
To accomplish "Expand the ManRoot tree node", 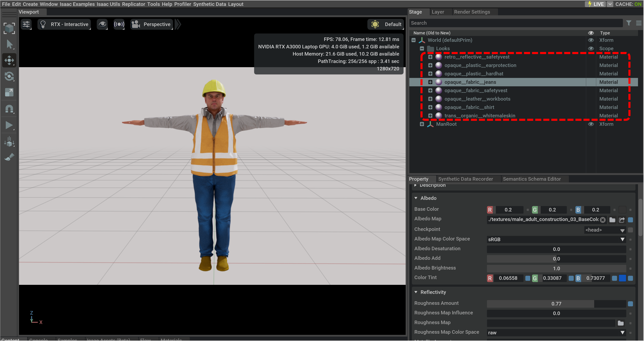I will 422,124.
